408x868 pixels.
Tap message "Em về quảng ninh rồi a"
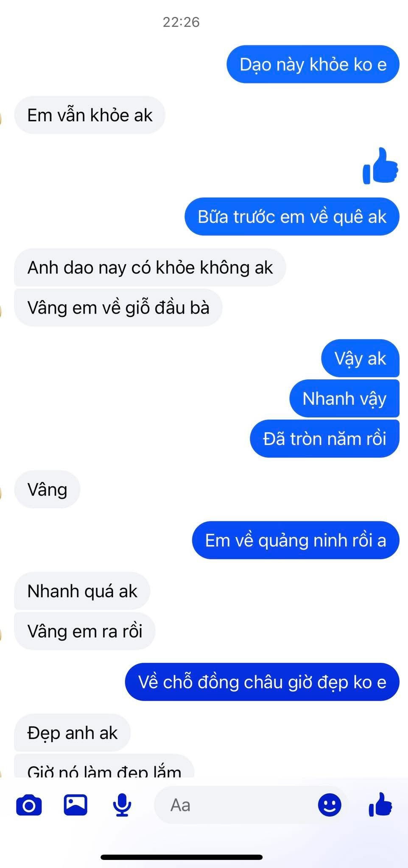(x=296, y=540)
